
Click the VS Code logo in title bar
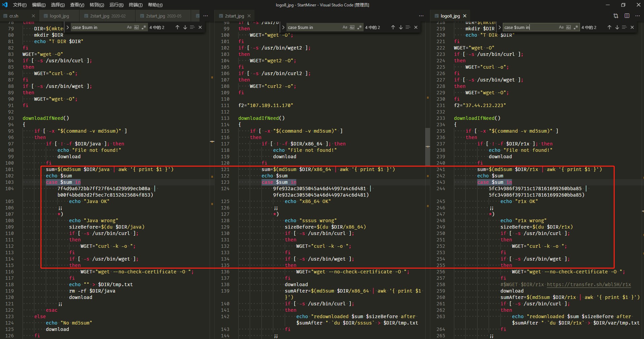[5, 5]
